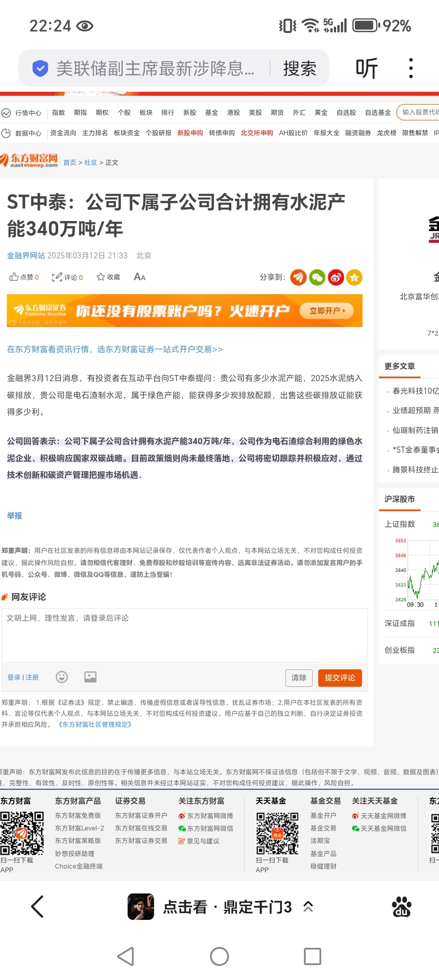
Task: Share via WeChat green icon
Action: point(317,278)
